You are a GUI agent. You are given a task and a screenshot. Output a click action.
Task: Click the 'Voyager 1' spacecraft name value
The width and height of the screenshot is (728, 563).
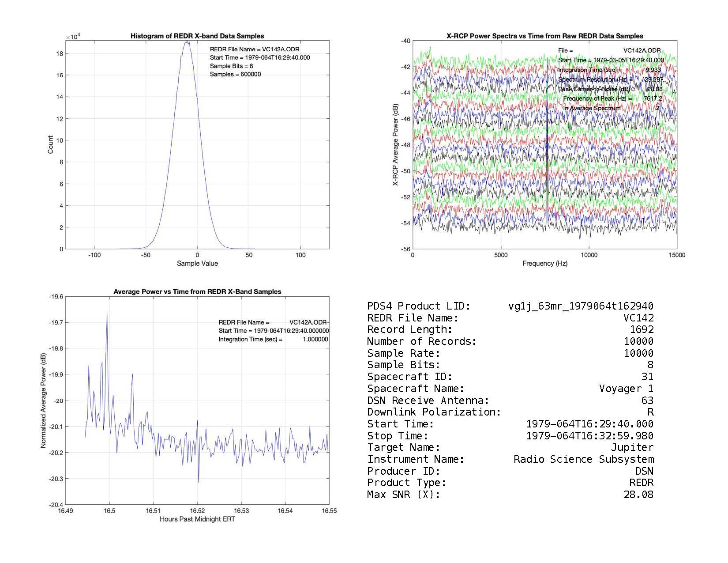(x=626, y=389)
